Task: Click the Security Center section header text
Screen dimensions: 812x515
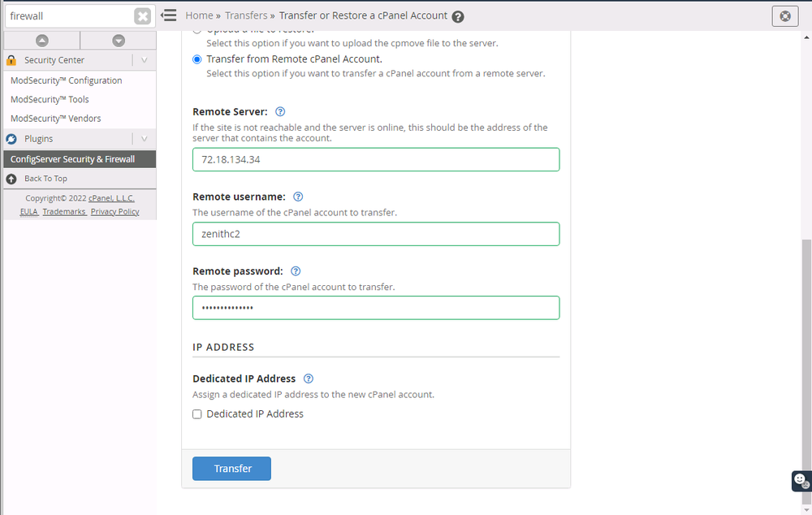Action: [x=54, y=60]
